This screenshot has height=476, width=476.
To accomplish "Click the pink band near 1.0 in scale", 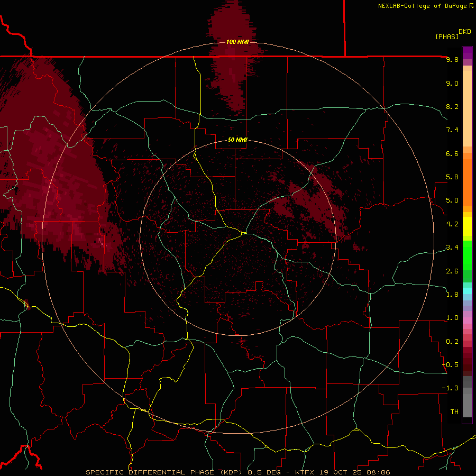I will [467, 321].
